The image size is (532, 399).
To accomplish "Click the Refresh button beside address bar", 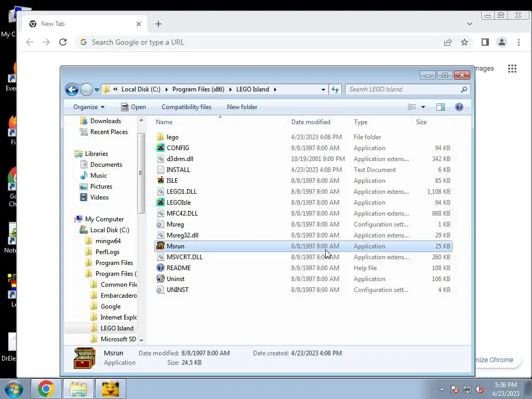I will coord(335,89).
